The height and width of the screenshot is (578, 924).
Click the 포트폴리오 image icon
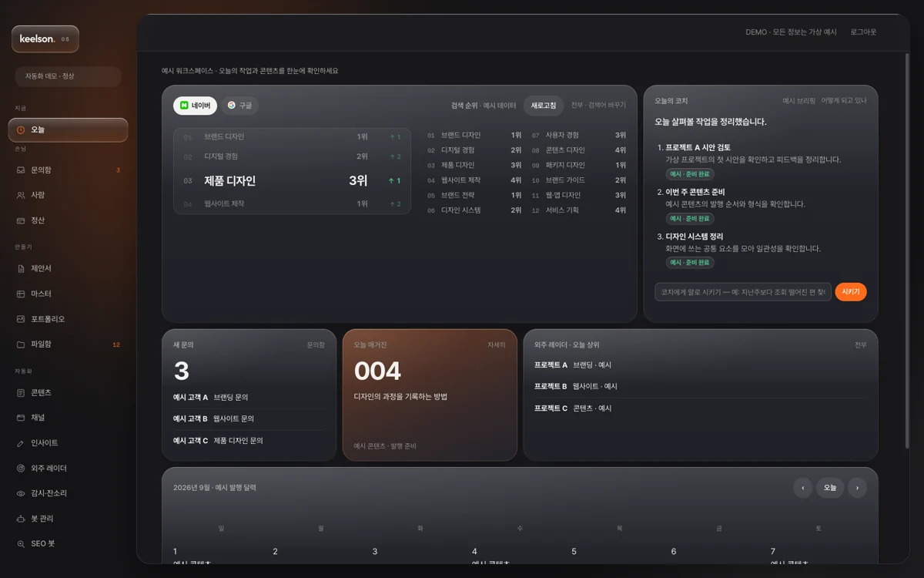tap(21, 319)
